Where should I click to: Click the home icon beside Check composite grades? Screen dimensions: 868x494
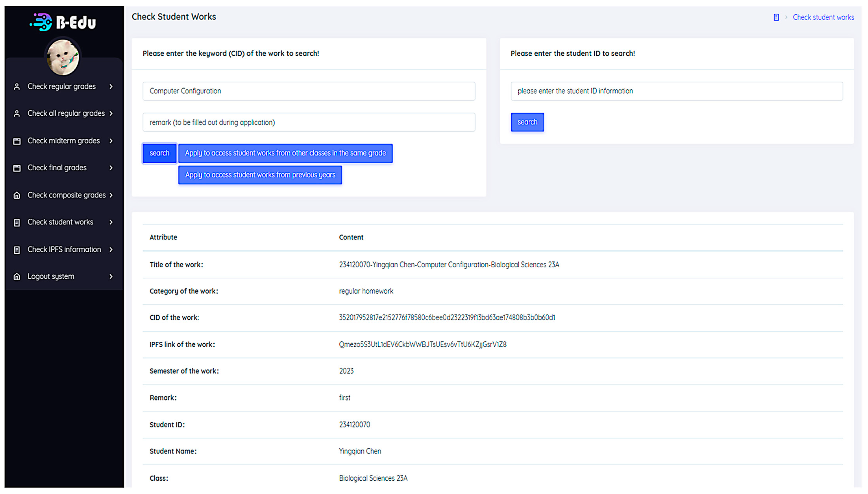coord(17,195)
